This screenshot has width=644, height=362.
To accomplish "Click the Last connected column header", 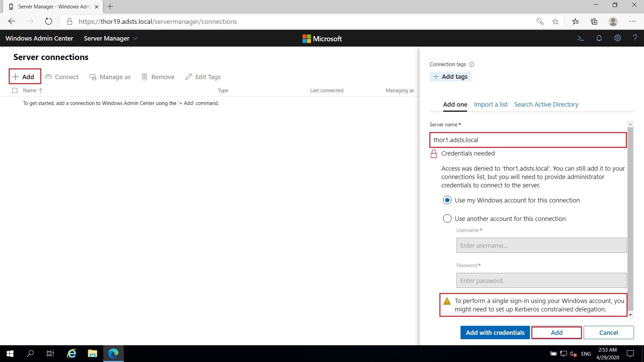I will (327, 90).
